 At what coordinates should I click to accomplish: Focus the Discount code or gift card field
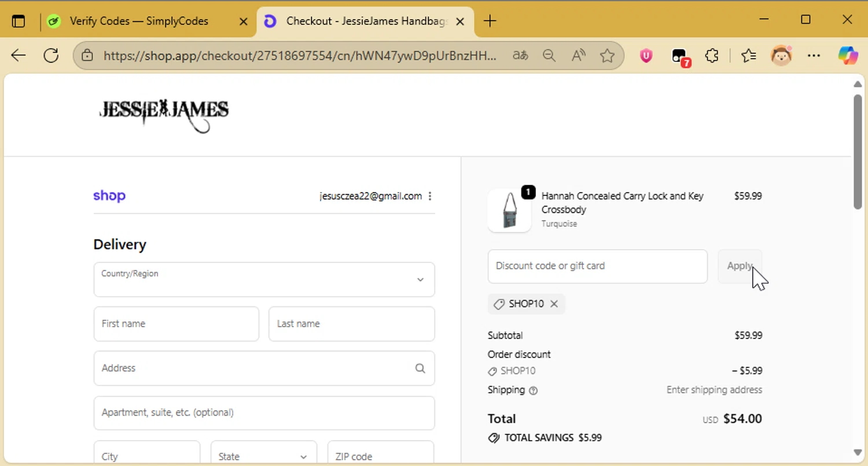[x=597, y=267]
